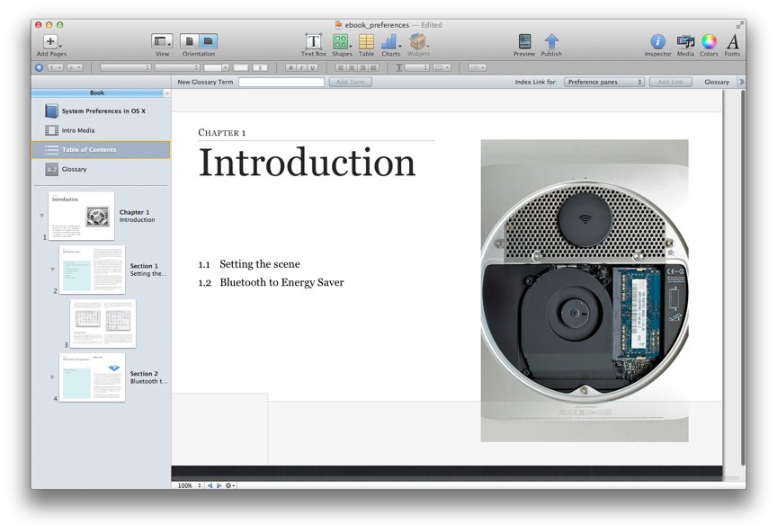This screenshot has height=532, width=777.
Task: Open the Index Link for dropdown
Action: (604, 83)
